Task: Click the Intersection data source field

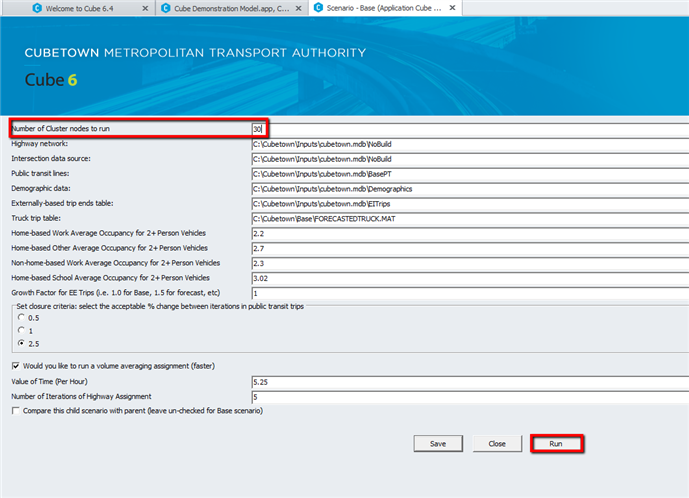Action: click(470, 159)
